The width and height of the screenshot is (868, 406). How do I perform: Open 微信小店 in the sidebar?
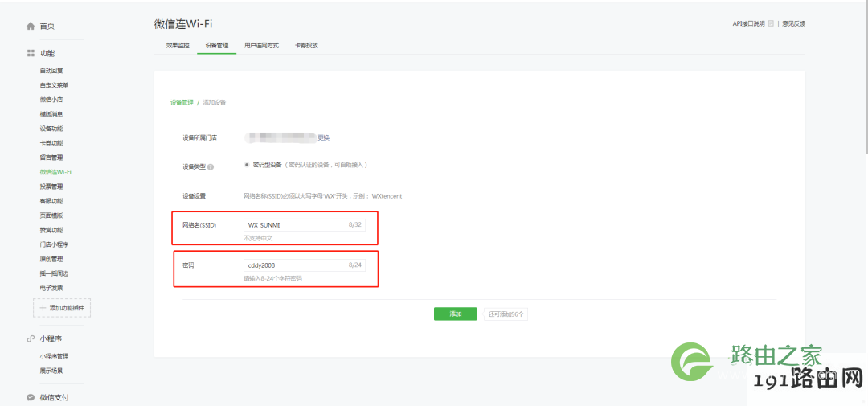(51, 100)
